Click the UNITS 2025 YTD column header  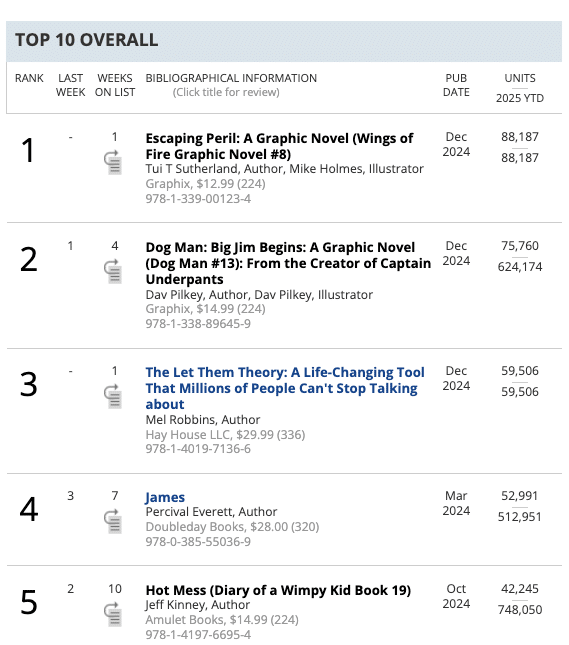520,88
